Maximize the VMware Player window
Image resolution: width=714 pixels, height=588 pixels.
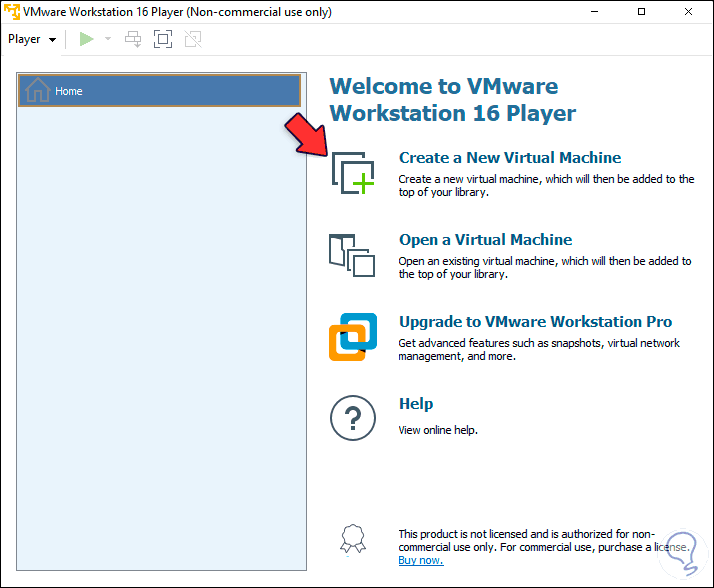coord(641,11)
